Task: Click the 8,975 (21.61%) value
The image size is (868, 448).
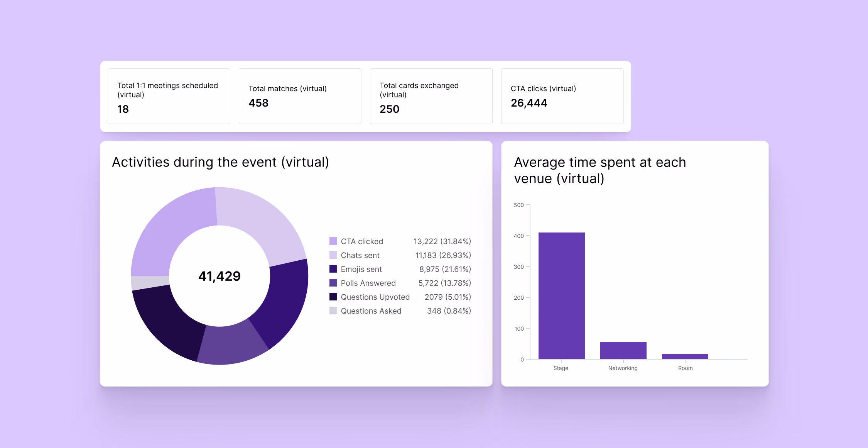Action: pos(445,269)
